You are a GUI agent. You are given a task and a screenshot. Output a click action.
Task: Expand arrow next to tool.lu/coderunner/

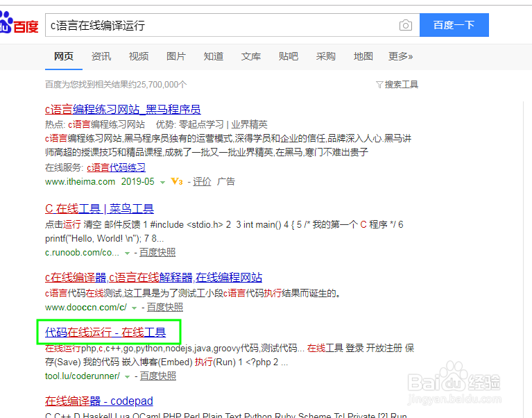(127, 377)
